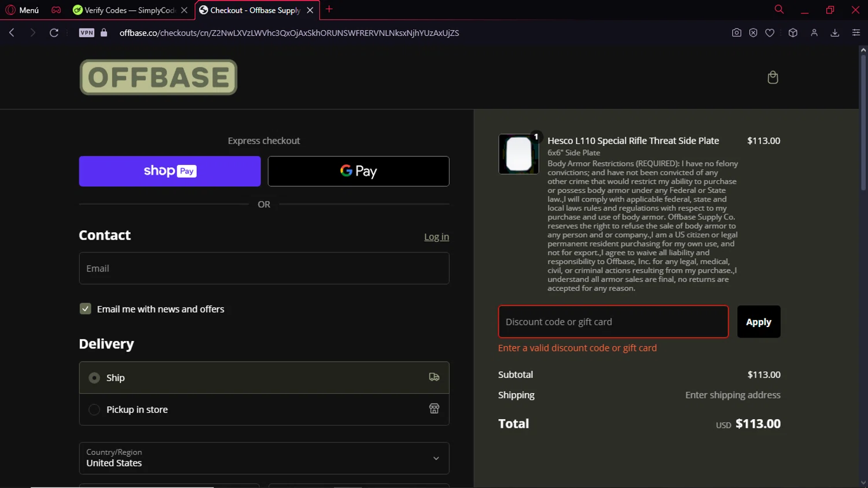Click the 'Enter shipping address' text
868x488 pixels.
click(733, 395)
